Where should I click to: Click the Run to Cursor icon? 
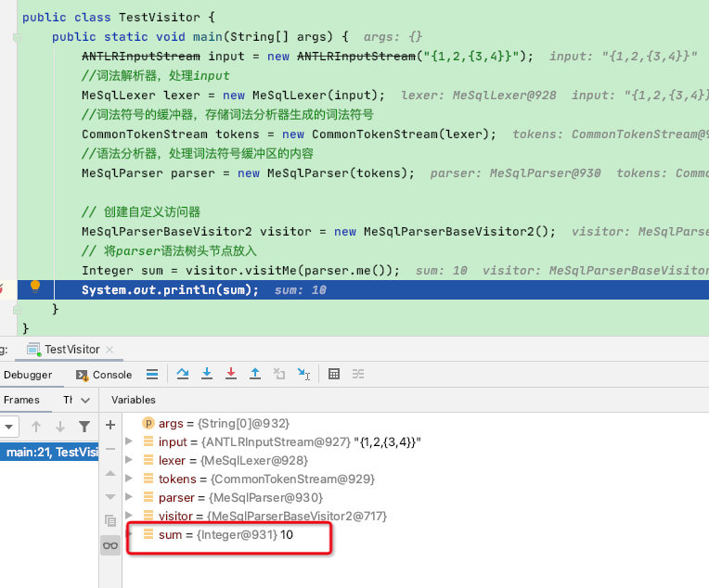tap(303, 374)
